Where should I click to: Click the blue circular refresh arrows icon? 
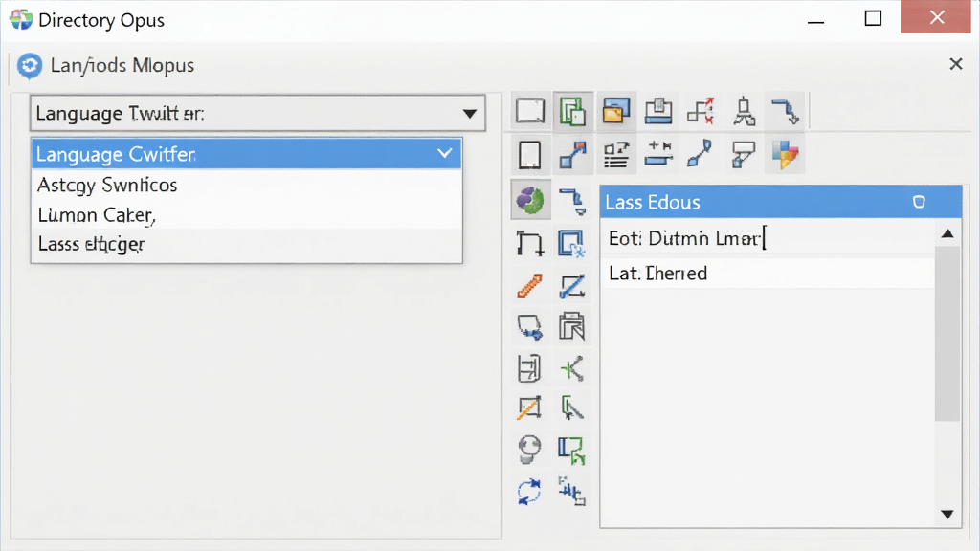pos(529,492)
